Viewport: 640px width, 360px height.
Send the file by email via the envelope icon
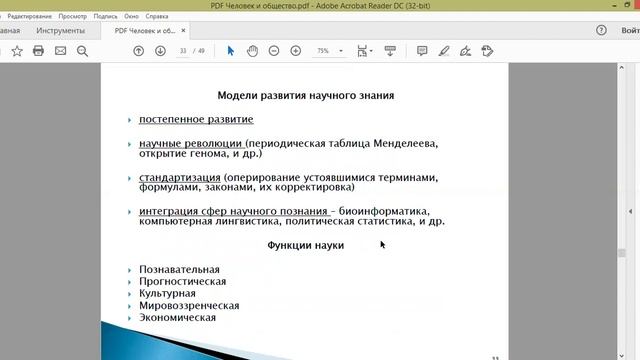(60, 51)
